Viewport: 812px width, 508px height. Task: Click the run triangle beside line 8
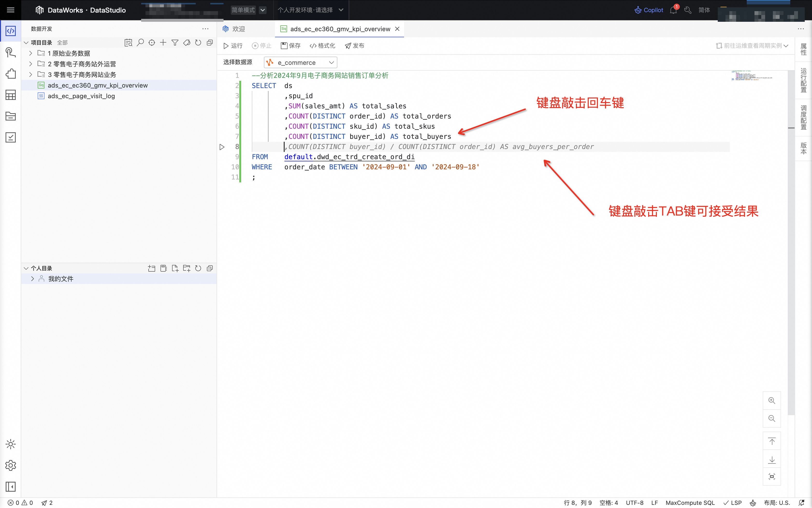point(222,147)
